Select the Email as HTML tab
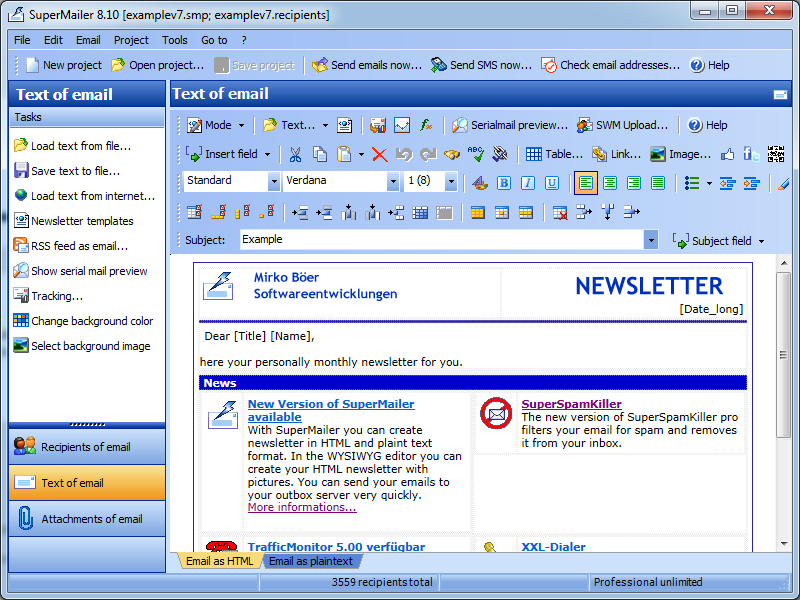The image size is (800, 600). (219, 561)
